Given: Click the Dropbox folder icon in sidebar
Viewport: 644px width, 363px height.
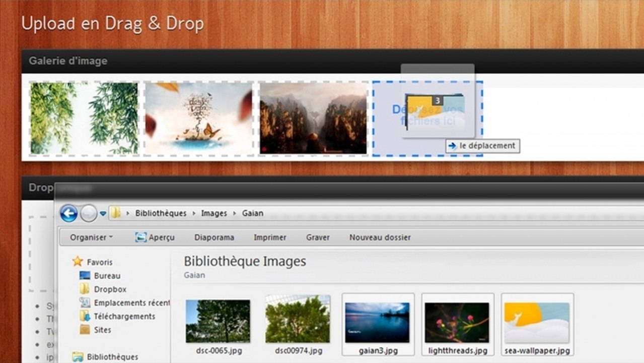Looking at the screenshot, I should click(85, 289).
